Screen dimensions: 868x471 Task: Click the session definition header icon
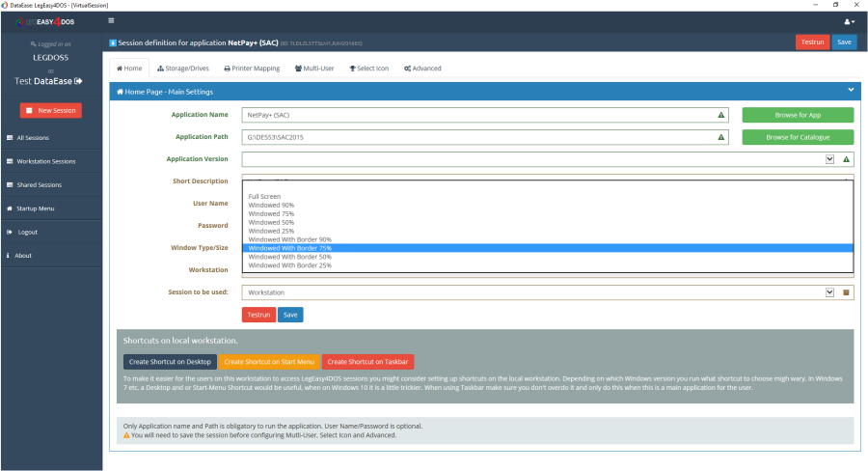[x=113, y=42]
